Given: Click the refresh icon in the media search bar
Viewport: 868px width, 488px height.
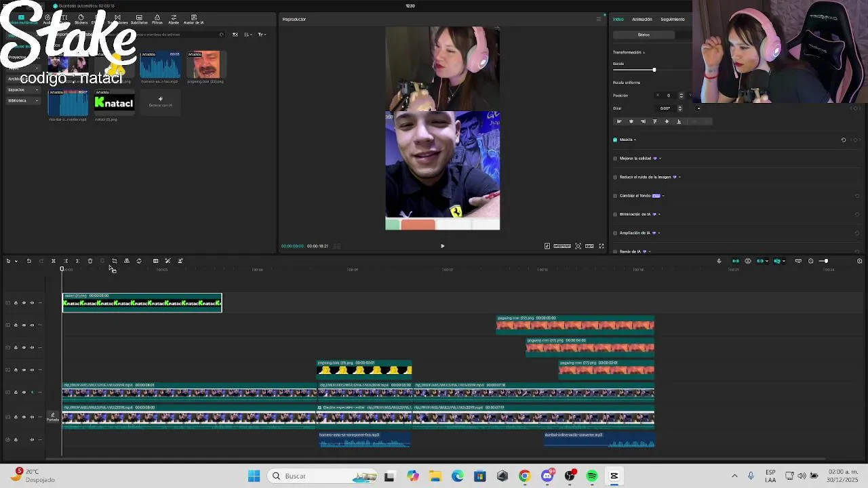Looking at the screenshot, I should click(221, 35).
